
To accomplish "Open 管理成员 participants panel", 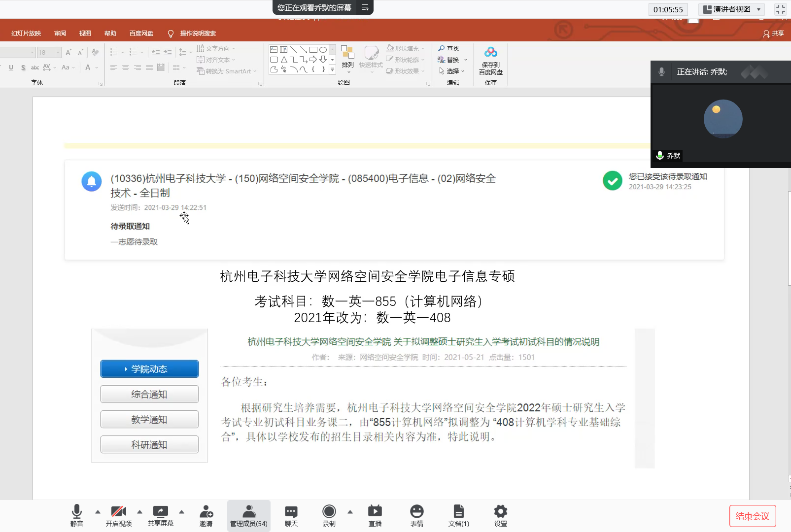I will pos(249,515).
